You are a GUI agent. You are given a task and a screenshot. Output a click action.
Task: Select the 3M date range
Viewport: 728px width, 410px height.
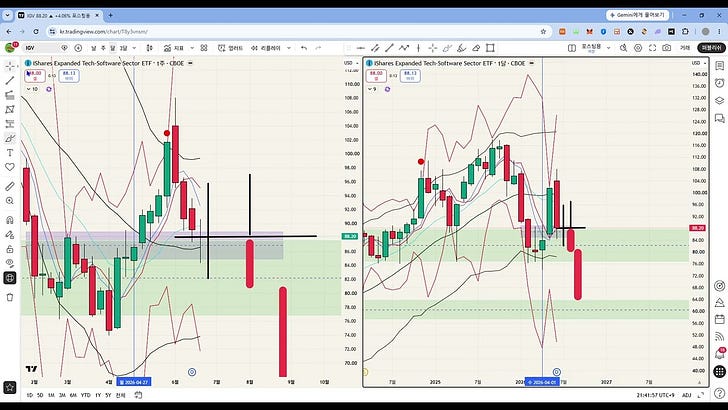[62, 395]
